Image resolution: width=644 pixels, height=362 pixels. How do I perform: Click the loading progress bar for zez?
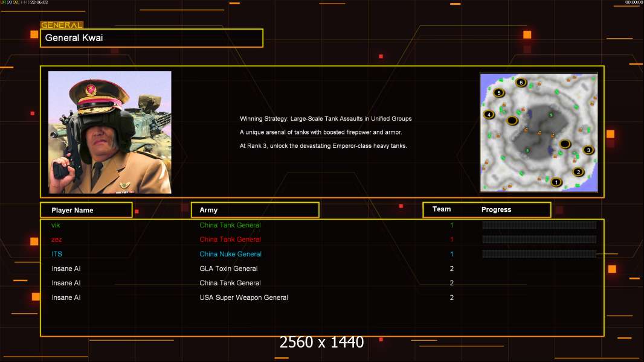pos(539,239)
